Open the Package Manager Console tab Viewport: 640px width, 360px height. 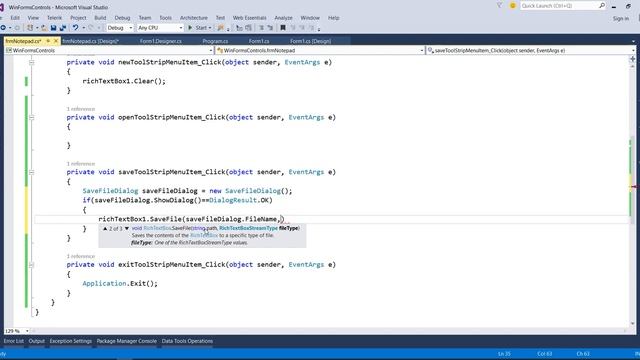(x=127, y=341)
